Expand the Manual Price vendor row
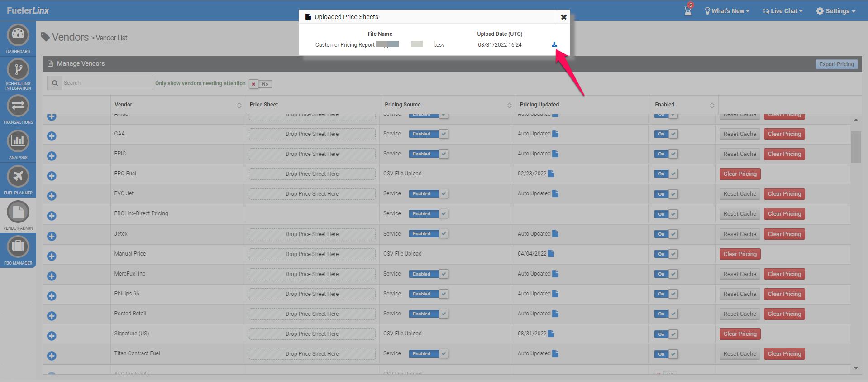Image resolution: width=868 pixels, height=382 pixels. pyautogui.click(x=52, y=256)
